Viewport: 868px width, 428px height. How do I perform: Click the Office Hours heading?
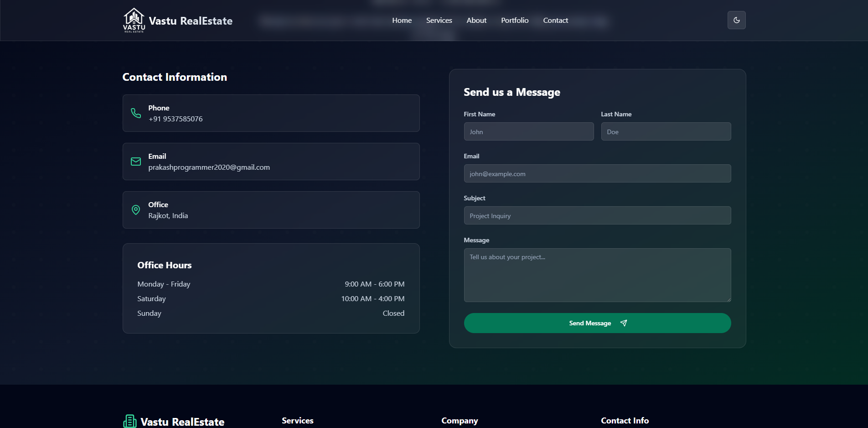(x=165, y=265)
